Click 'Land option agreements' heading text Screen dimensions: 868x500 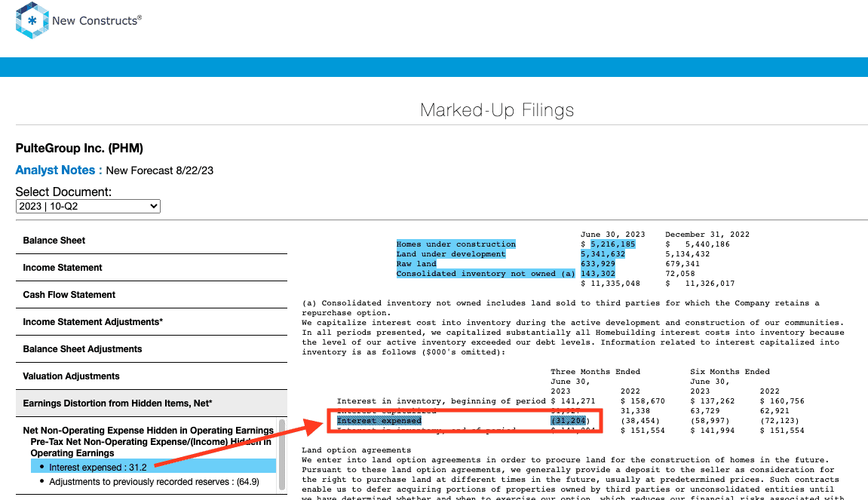[x=357, y=450]
